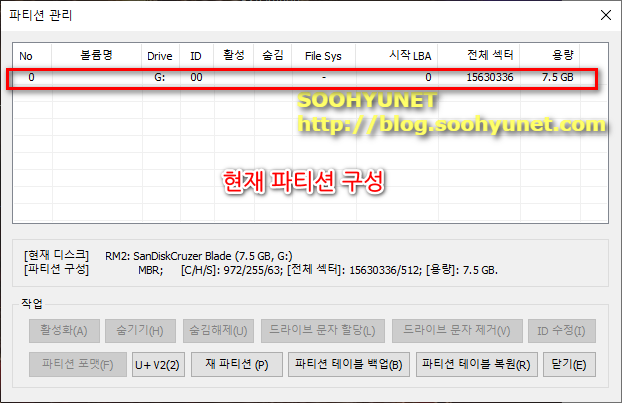The width and height of the screenshot is (622, 403).
Task: Click the 파티션 포맷(F) button
Action: 78,365
